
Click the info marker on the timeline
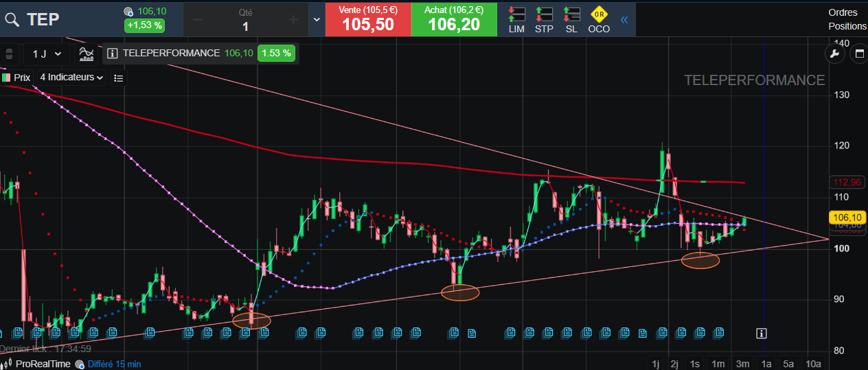(x=761, y=333)
